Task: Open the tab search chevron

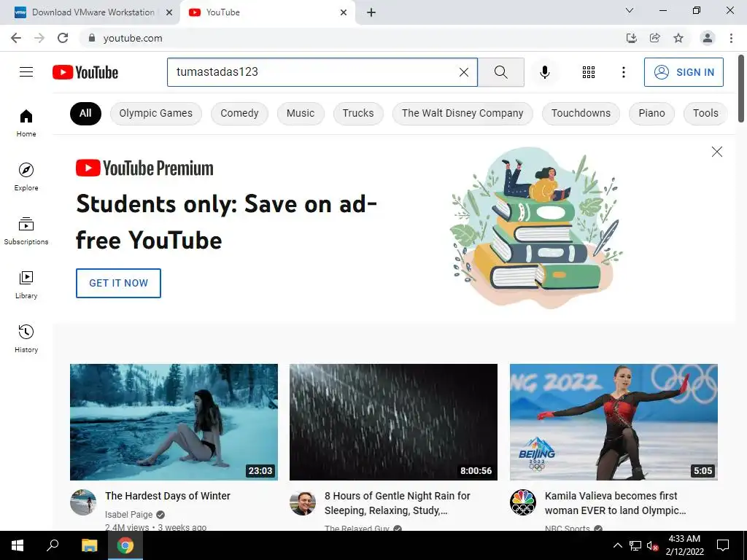Action: [630, 10]
